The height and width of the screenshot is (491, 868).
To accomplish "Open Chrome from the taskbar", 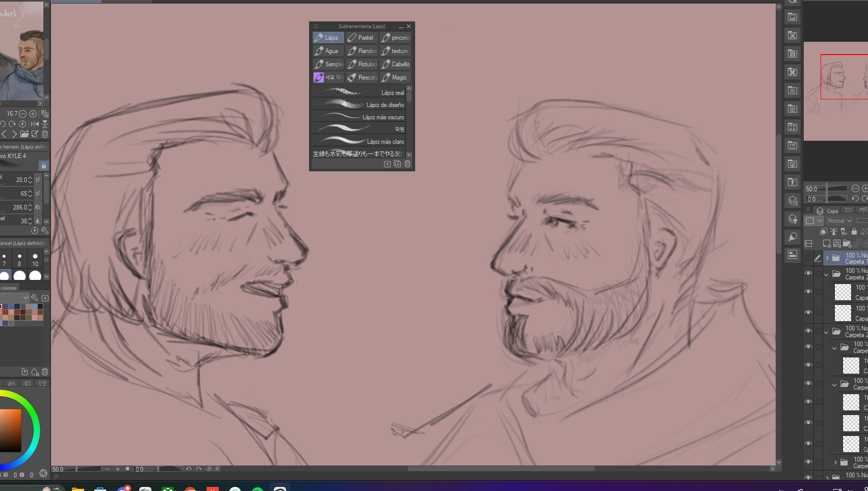I will pyautogui.click(x=190, y=488).
